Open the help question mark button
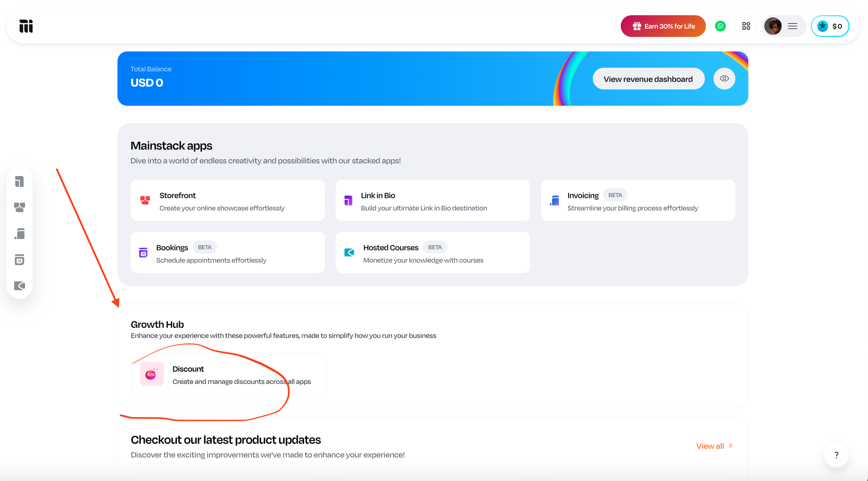The width and height of the screenshot is (868, 481). click(836, 455)
